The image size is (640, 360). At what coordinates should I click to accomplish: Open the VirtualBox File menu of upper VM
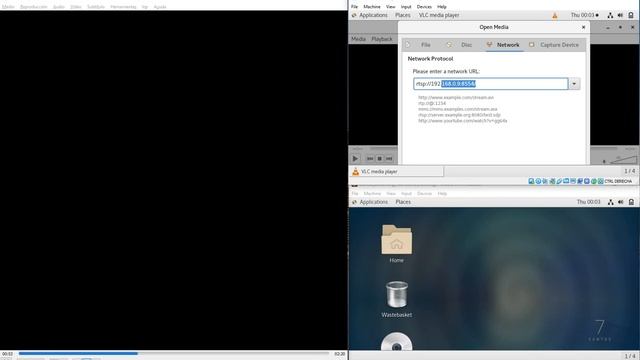tap(354, 7)
